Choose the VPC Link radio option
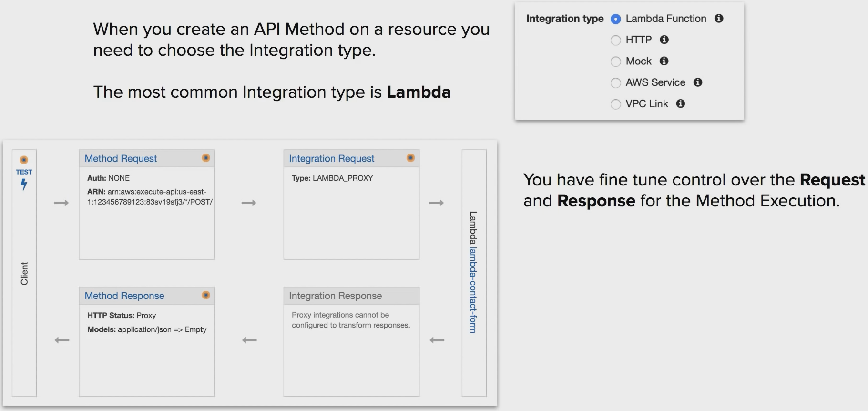The width and height of the screenshot is (868, 411). [x=616, y=104]
